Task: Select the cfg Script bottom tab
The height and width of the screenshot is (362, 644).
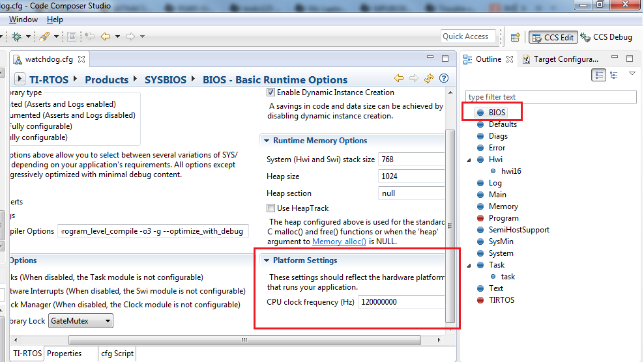Action: click(x=117, y=354)
